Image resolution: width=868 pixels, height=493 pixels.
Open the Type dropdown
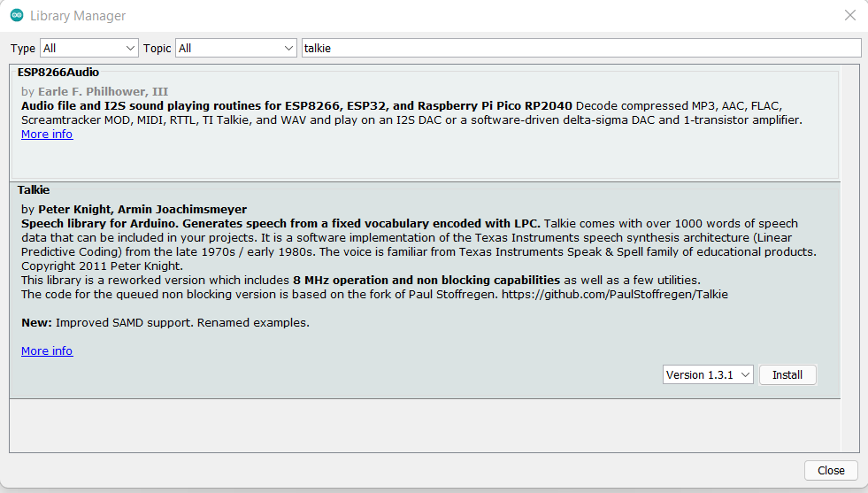tap(88, 48)
